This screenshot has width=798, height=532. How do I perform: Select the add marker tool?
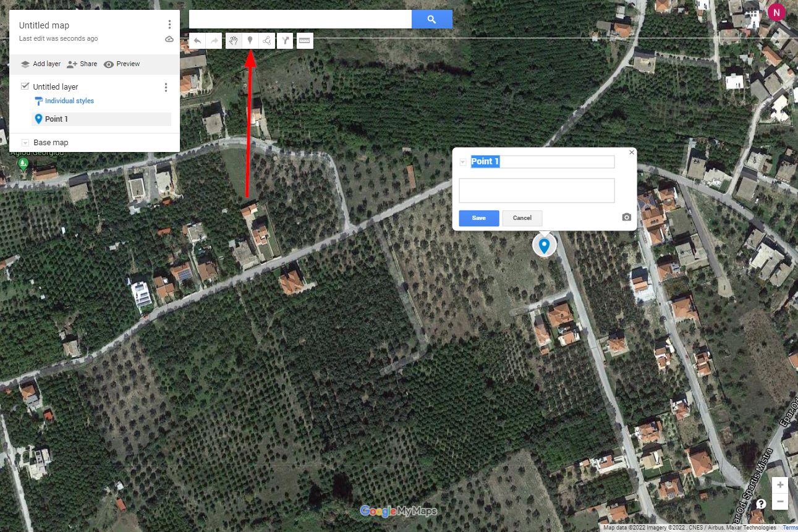click(250, 41)
